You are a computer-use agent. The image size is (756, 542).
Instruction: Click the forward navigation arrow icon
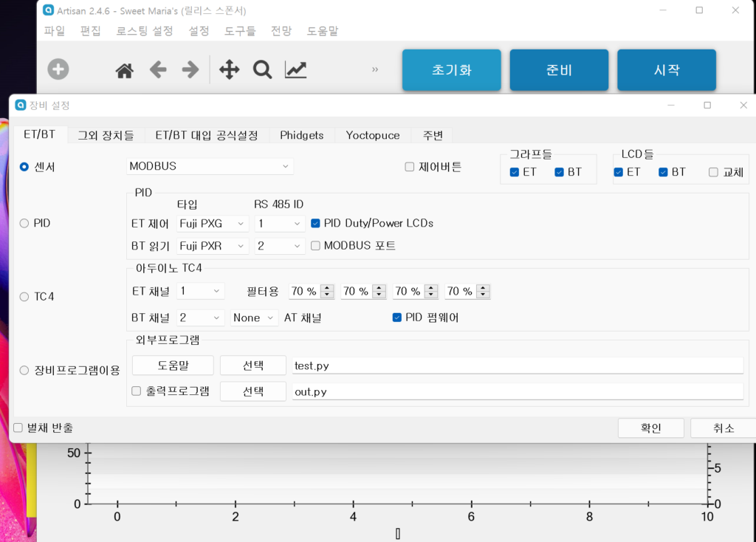click(x=190, y=69)
